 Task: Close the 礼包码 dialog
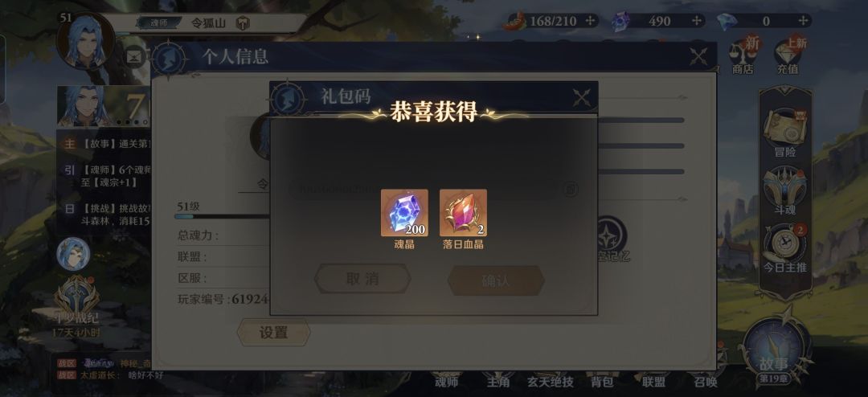point(581,99)
